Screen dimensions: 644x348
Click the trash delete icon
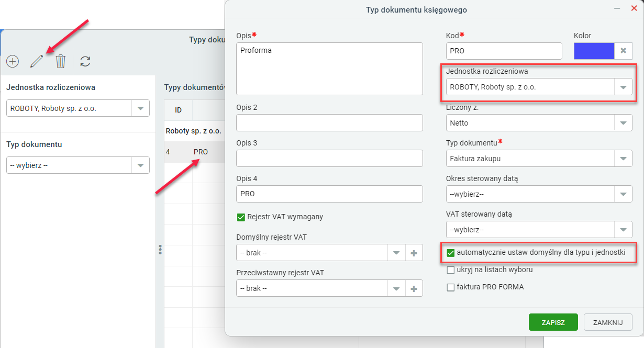pyautogui.click(x=61, y=61)
